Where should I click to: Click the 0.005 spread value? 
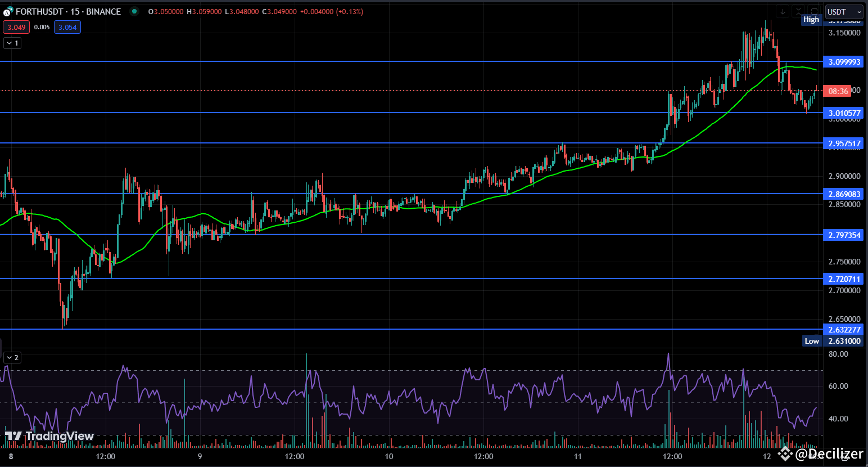[x=42, y=27]
